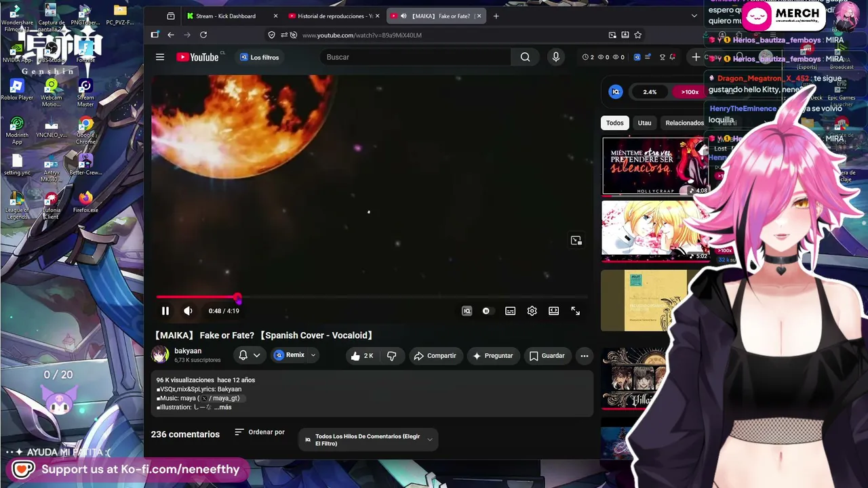This screenshot has height=488, width=868.
Task: Open the NVIDIA App desktop shortcut
Action: pos(17,52)
